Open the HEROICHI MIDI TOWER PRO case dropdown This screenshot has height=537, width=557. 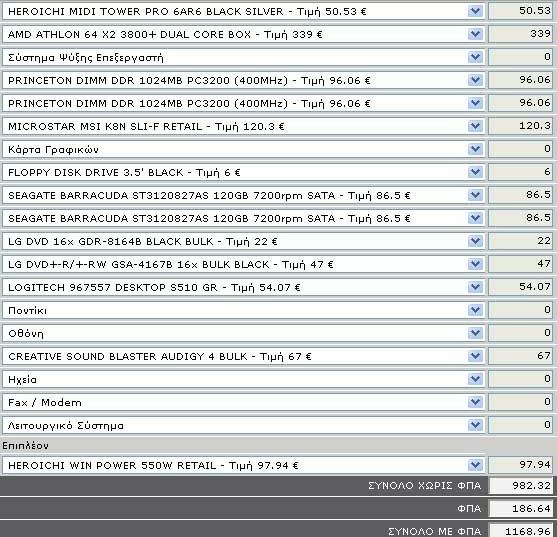[243, 11]
